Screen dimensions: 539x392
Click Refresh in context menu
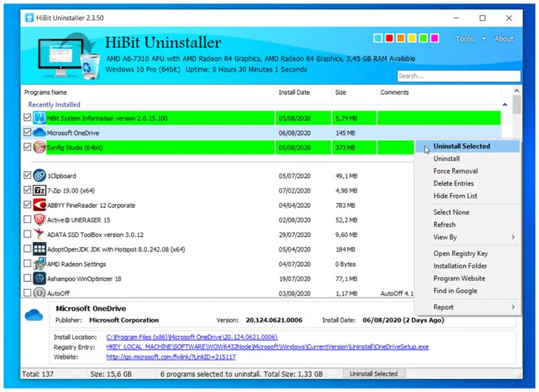[467, 225]
